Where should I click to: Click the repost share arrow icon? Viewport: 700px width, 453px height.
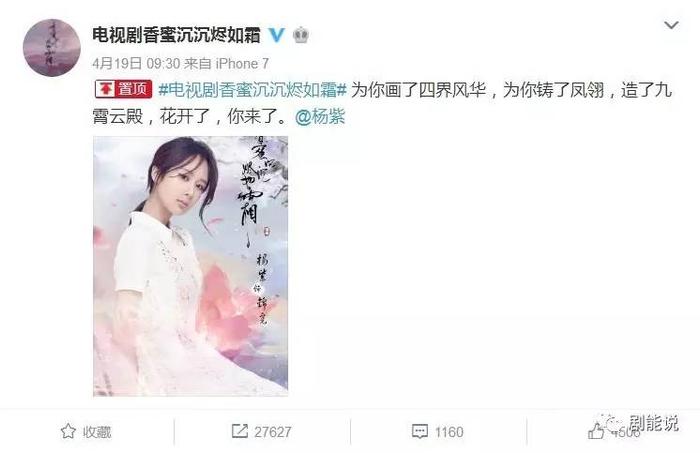coord(240,431)
